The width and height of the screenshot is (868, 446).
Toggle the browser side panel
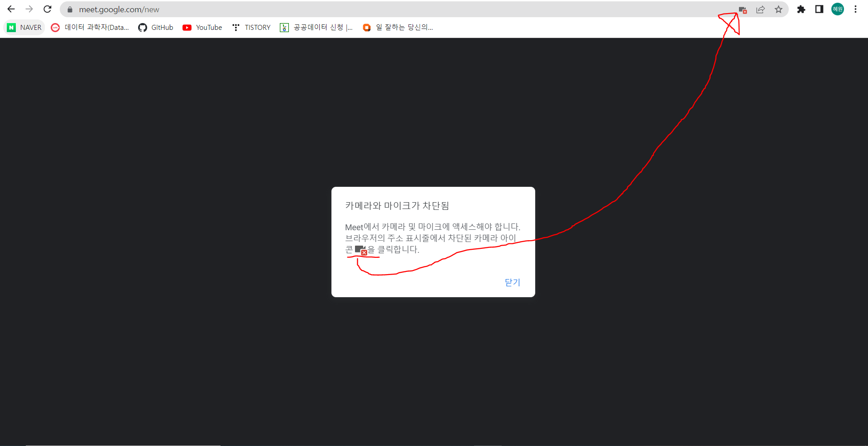click(x=819, y=9)
